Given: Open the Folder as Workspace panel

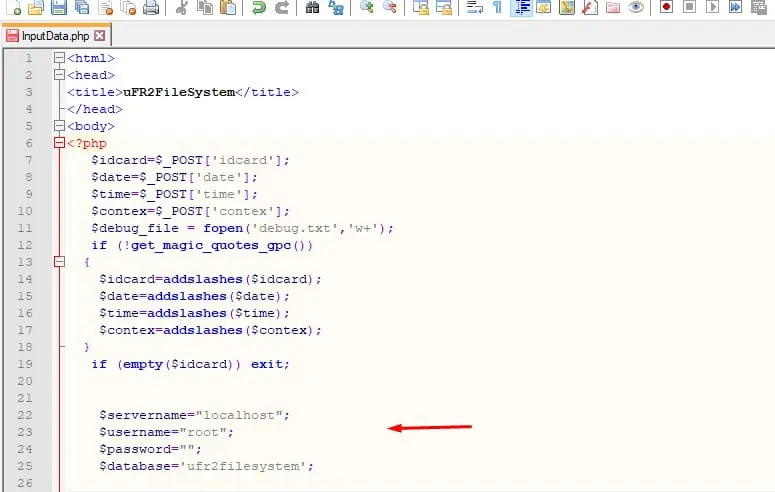Looking at the screenshot, I should pyautogui.click(x=613, y=7).
